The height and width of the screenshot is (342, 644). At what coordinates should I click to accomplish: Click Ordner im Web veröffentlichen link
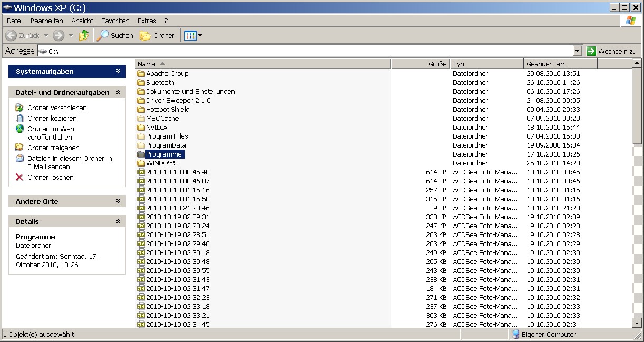51,133
